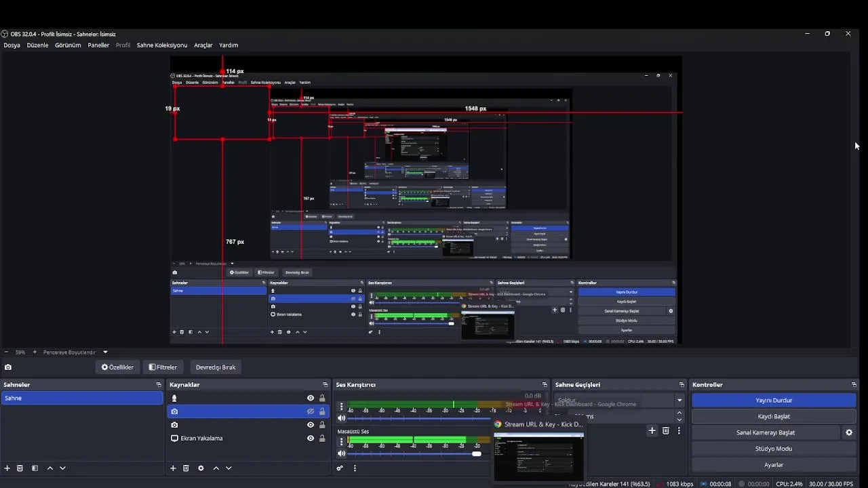868x488 pixels.
Task: Open the Sahne Koleksiyonu menu
Action: [x=162, y=45]
